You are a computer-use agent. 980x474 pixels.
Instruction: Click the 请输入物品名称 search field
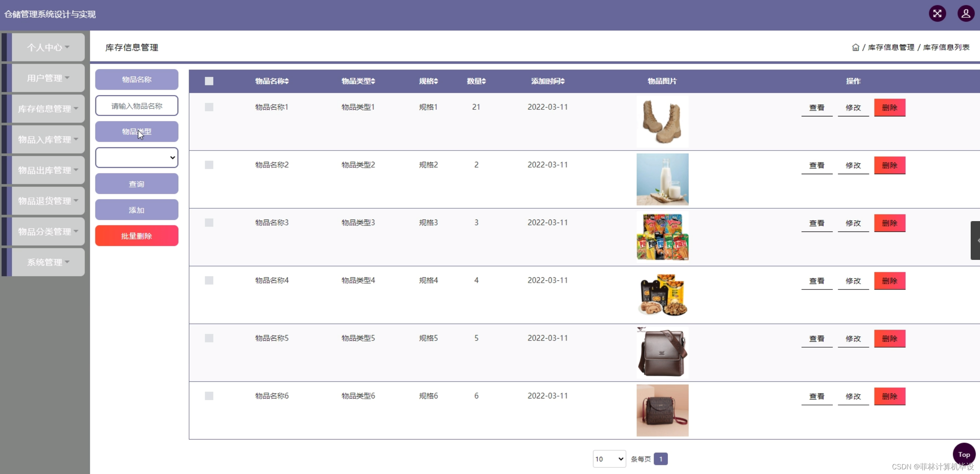click(136, 106)
